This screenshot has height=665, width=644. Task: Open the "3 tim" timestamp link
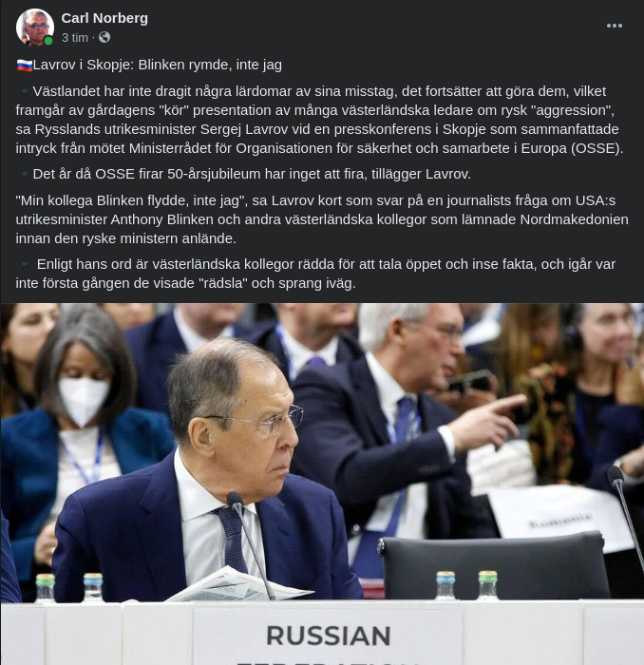pyautogui.click(x=75, y=38)
